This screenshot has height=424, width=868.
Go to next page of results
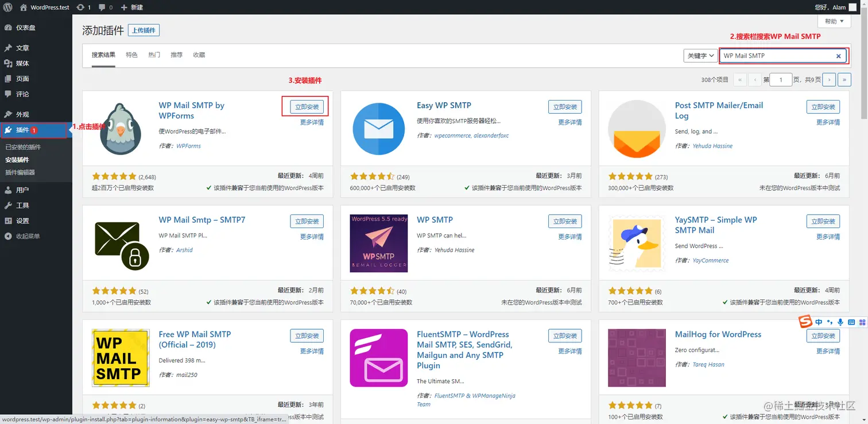tap(828, 80)
